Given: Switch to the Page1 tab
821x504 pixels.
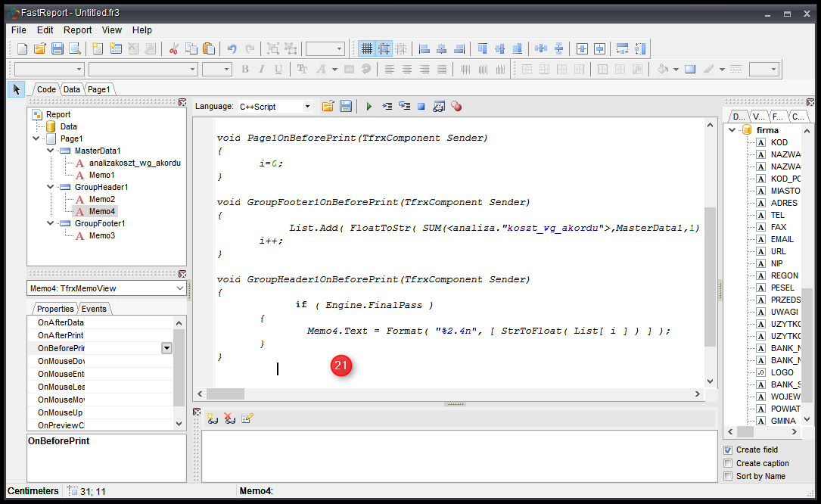Looking at the screenshot, I should point(98,89).
